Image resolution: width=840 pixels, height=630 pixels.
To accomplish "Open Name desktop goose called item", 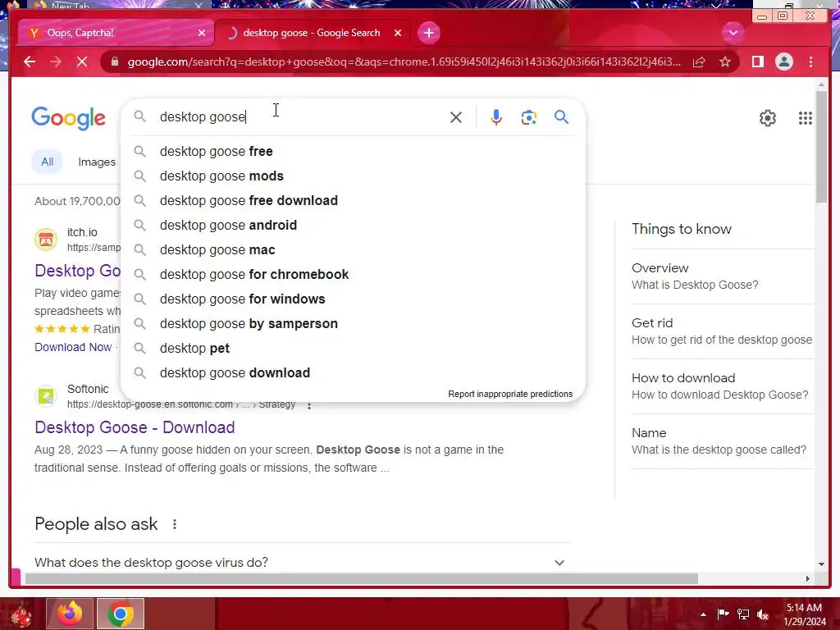I will (722, 441).
